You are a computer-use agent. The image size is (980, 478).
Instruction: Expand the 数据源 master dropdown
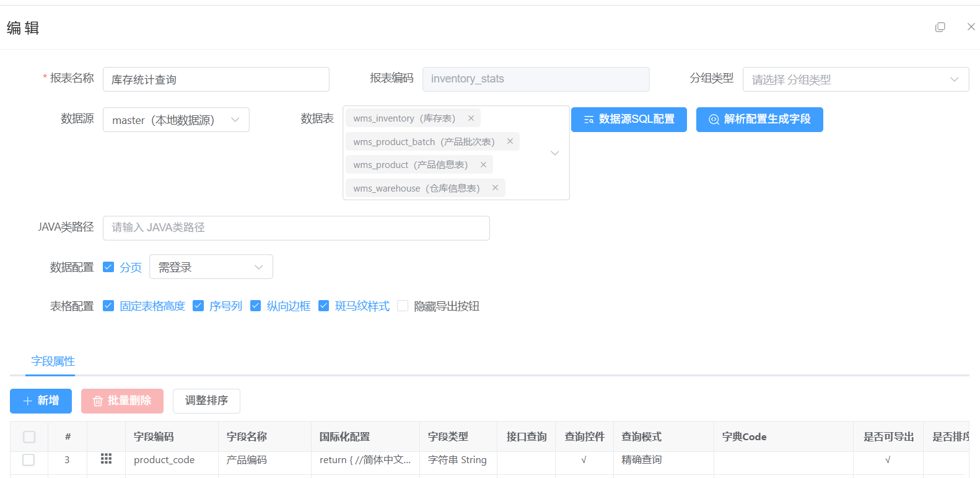176,120
